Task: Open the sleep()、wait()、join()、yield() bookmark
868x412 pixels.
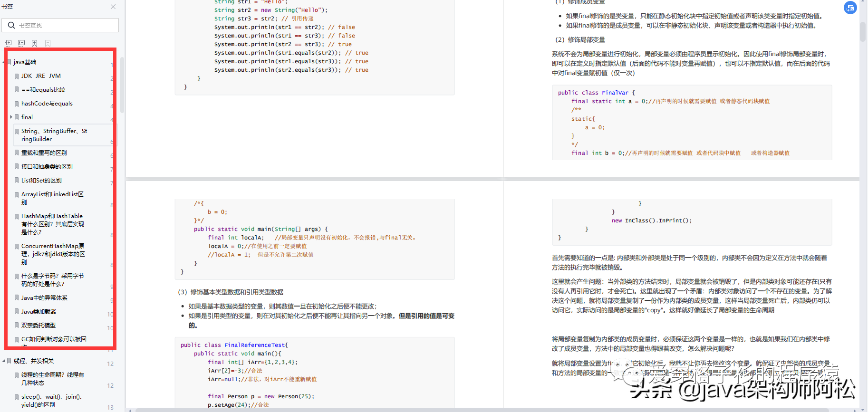Action: pyautogui.click(x=52, y=401)
